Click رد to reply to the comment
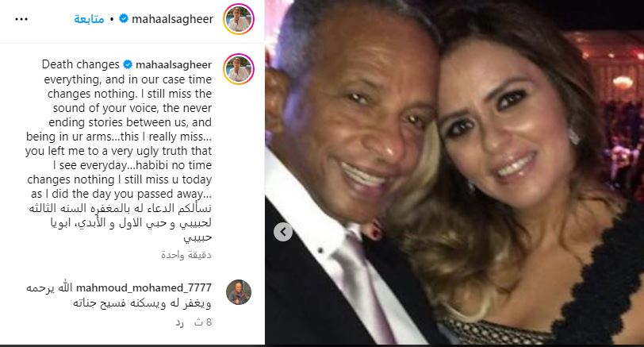Image resolution: width=644 pixels, height=347 pixels. 179,322
